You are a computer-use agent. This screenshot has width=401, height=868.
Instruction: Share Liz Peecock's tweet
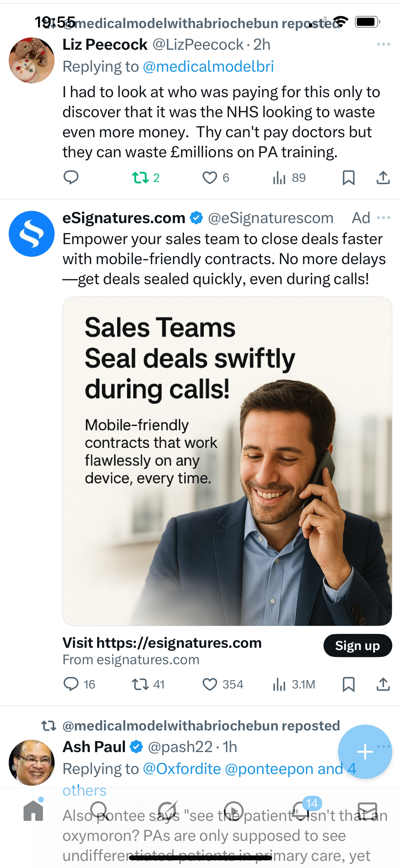[383, 178]
